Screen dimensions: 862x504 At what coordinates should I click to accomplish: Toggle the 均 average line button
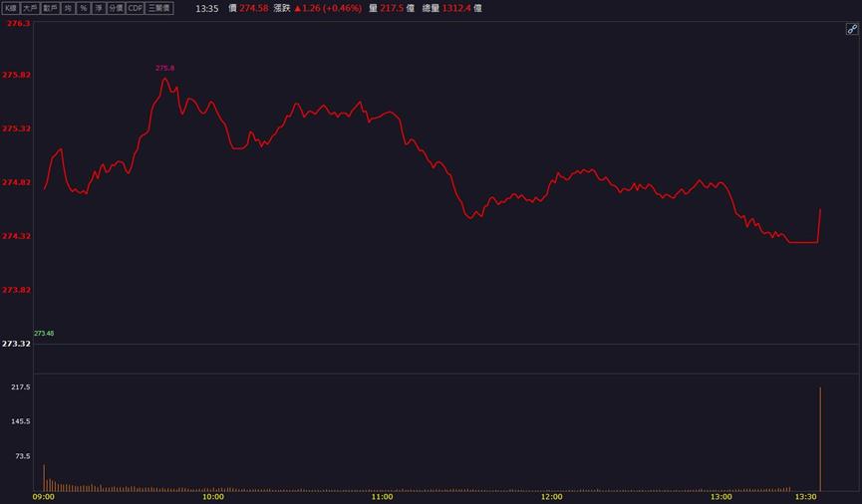68,8
